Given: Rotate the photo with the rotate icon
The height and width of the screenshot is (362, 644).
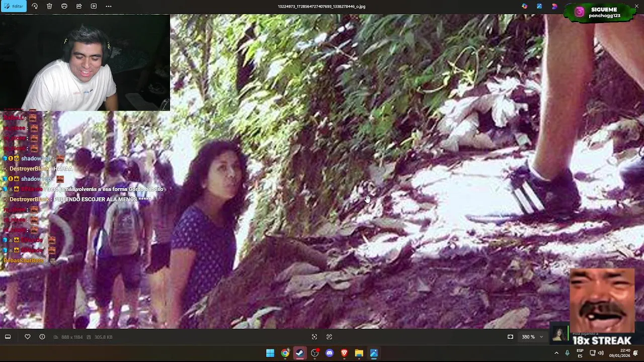Looking at the screenshot, I should [x=35, y=6].
